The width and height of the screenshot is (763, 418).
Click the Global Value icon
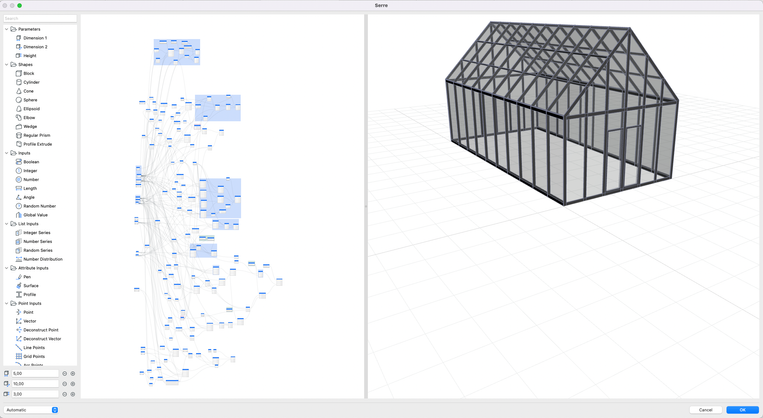(18, 215)
